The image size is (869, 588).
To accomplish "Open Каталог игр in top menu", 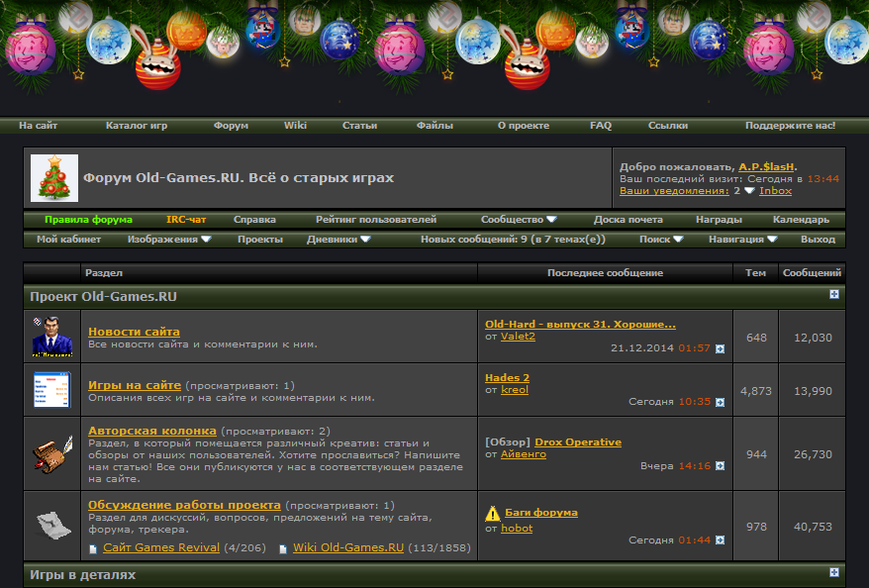I will [x=137, y=126].
